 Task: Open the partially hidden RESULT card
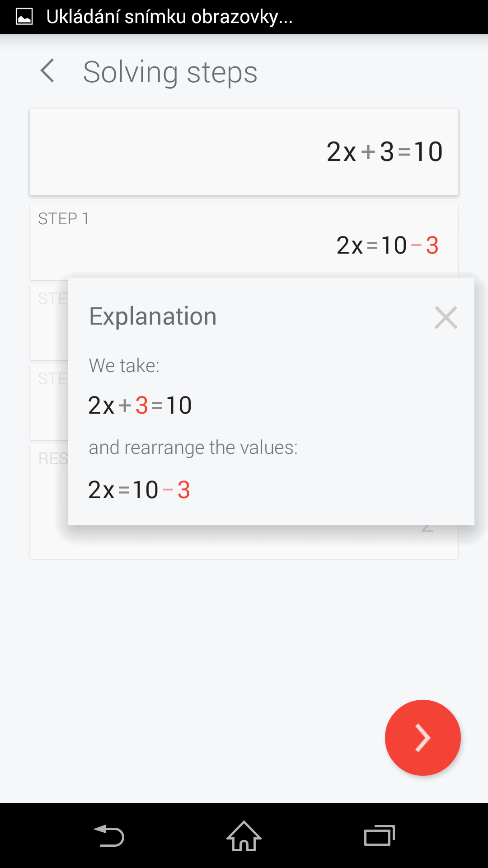tap(49, 501)
